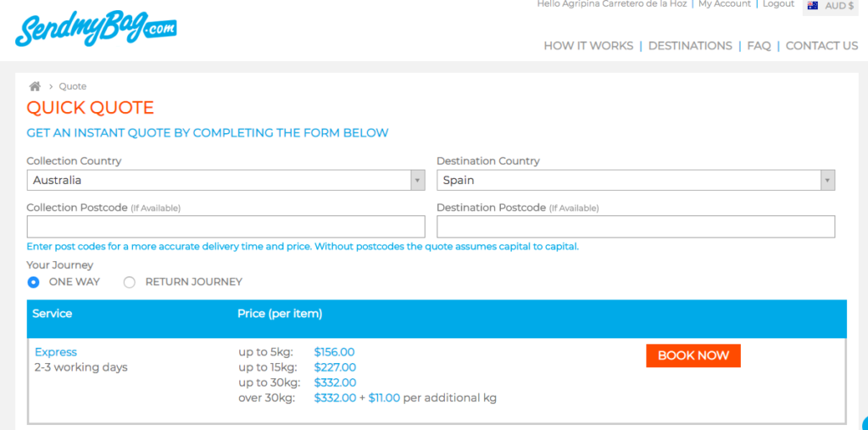Viewport: 868px width, 430px height.
Task: Click the home breadcrumb icon
Action: (x=35, y=87)
